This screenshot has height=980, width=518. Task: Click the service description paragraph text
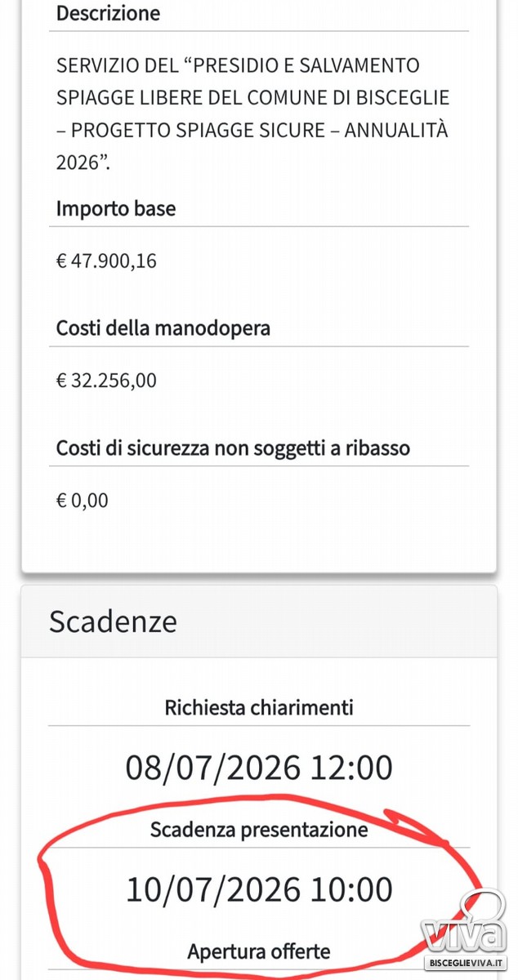[x=252, y=114]
